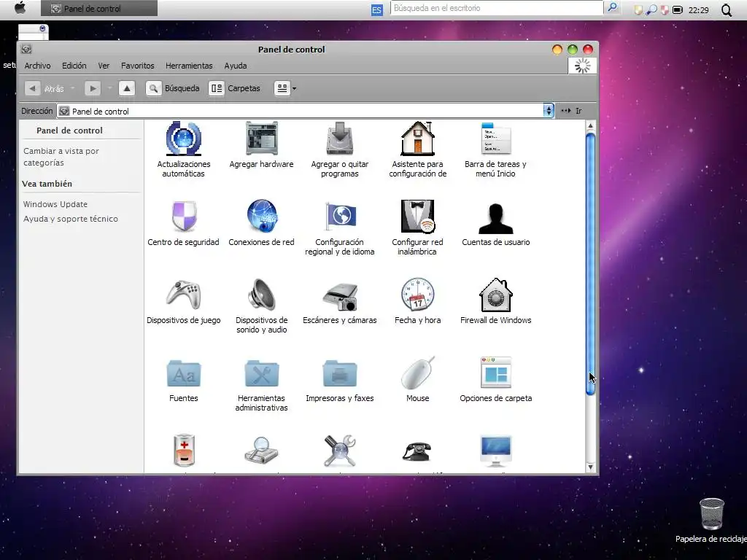Click the clock showing 22:29
Screen dimensions: 747x560
pyautogui.click(x=698, y=10)
